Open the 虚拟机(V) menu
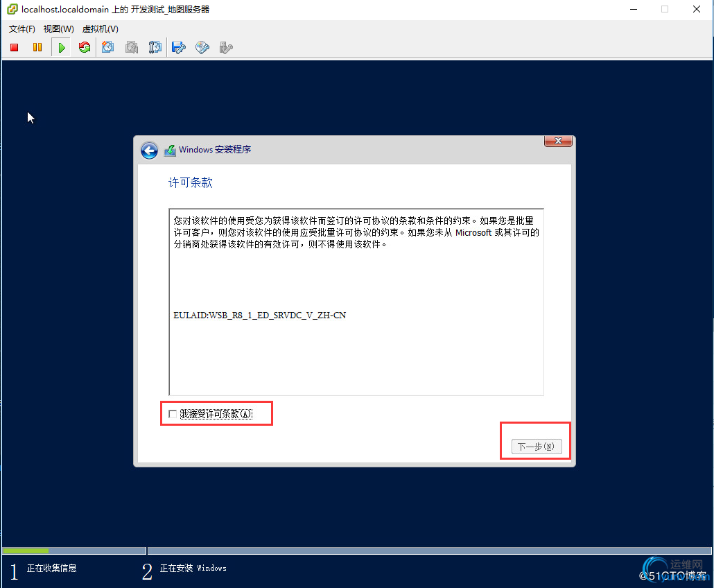714x588 pixels. pos(101,29)
